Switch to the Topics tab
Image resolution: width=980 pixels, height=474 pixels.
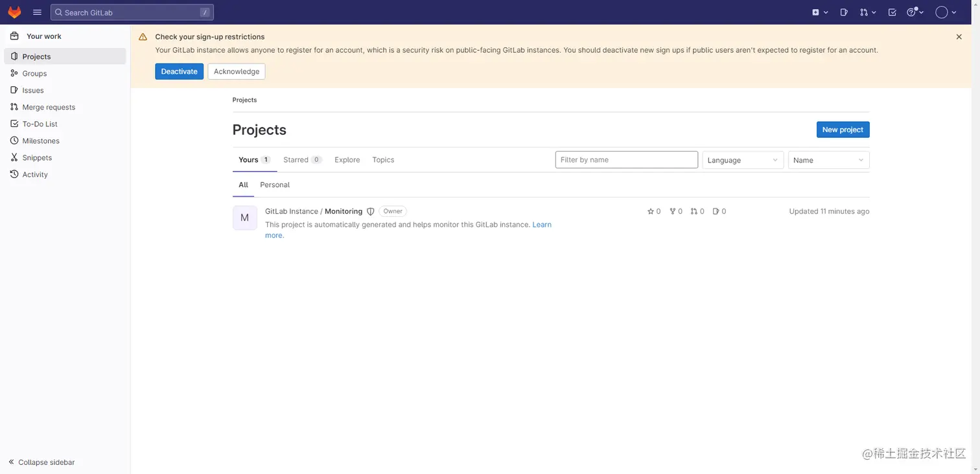coord(383,160)
